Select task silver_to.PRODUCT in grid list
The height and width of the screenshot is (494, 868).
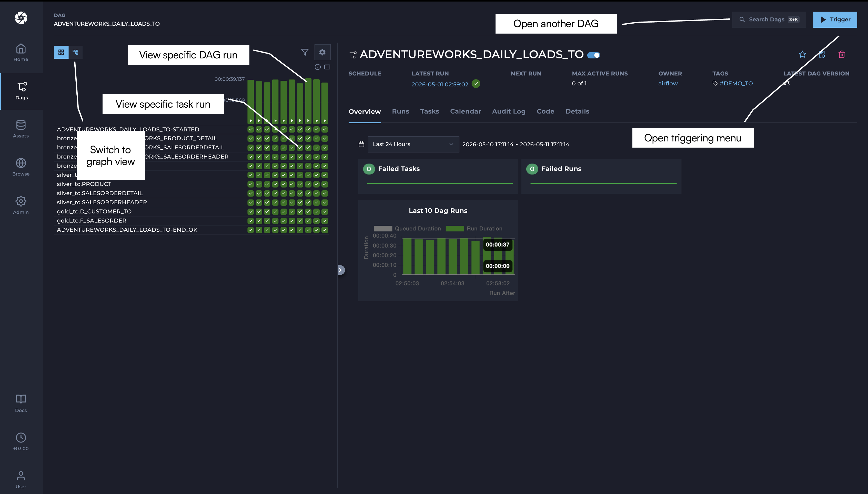(x=84, y=184)
